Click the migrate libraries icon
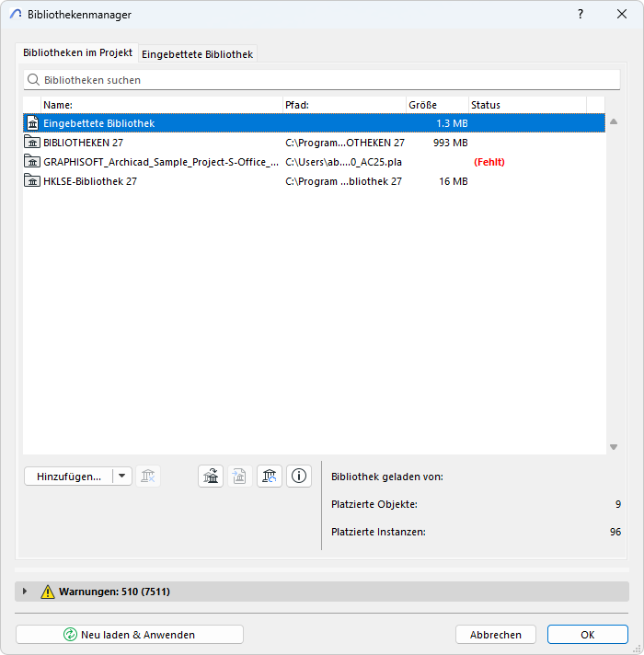 pyautogui.click(x=211, y=477)
